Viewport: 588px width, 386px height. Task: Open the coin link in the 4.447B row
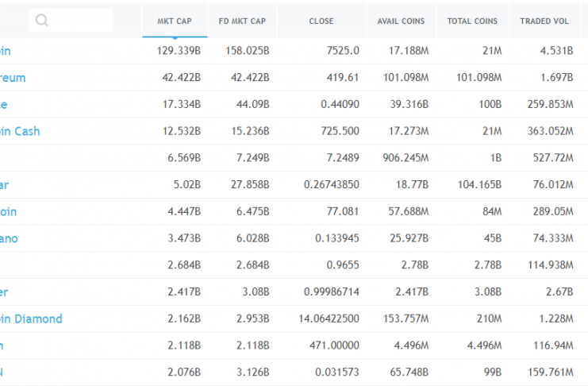coord(8,212)
